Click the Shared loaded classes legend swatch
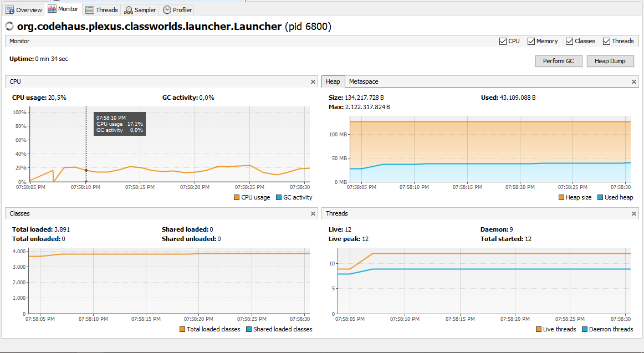The width and height of the screenshot is (644, 353). [248, 329]
